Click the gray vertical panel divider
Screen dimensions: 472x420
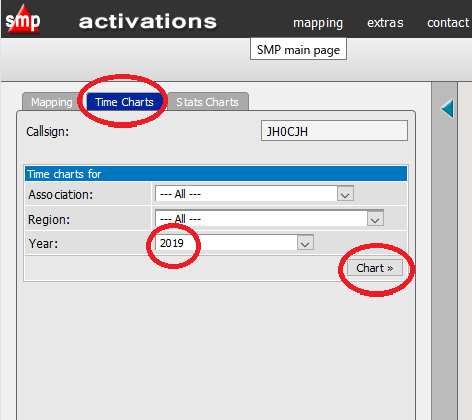(x=444, y=251)
